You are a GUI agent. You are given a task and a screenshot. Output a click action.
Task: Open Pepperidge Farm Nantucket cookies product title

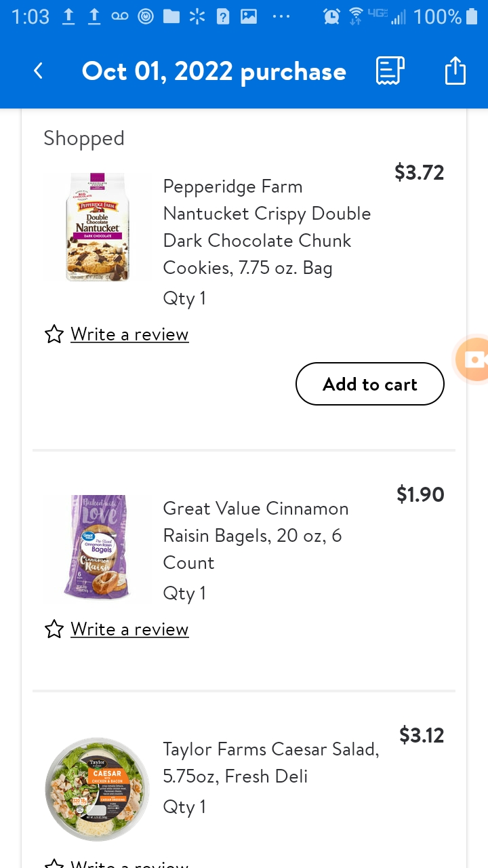[x=266, y=227]
